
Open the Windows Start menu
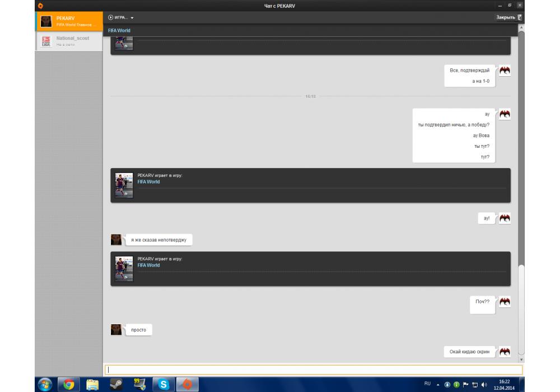(x=45, y=384)
